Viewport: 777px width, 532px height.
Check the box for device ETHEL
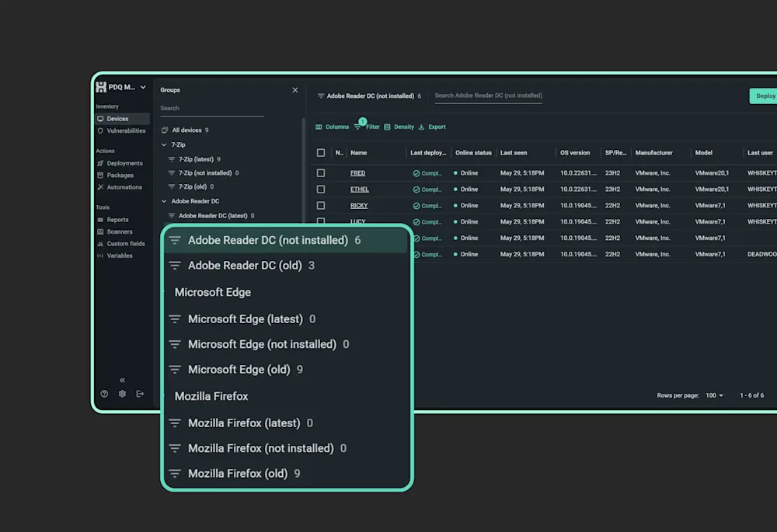point(321,190)
